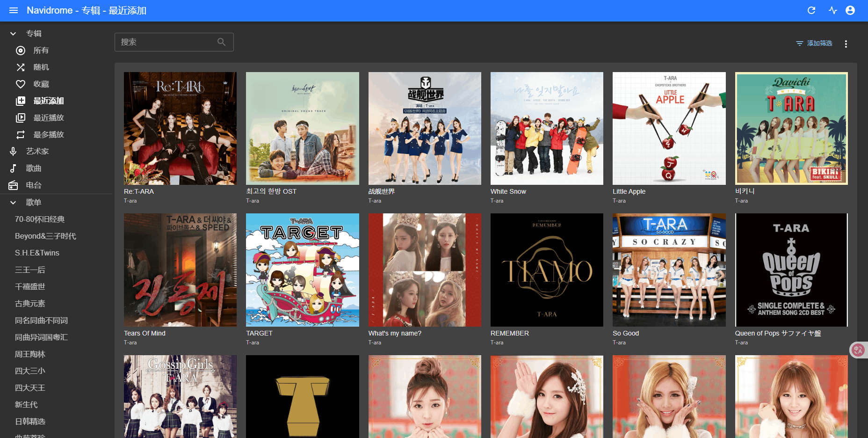Click 添加筛选 add filter button

814,43
